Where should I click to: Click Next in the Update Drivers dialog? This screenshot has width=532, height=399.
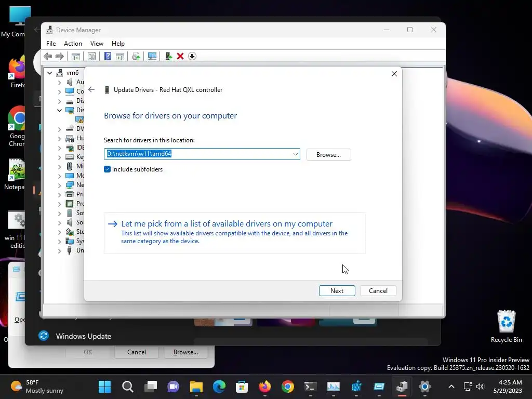coord(337,291)
